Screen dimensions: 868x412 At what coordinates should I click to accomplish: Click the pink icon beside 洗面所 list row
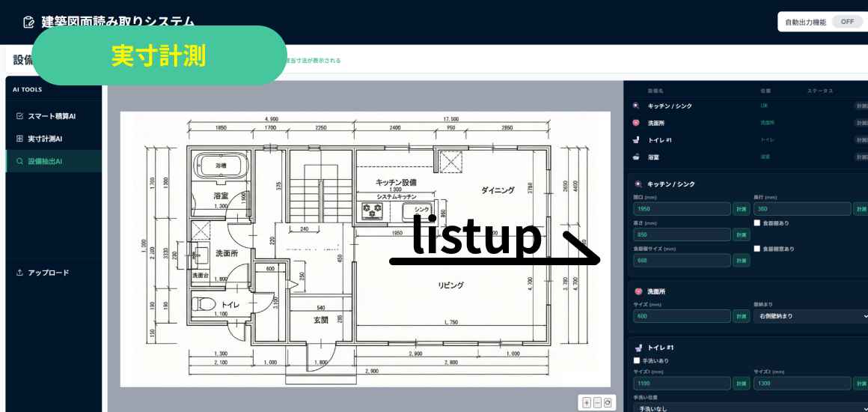click(637, 123)
